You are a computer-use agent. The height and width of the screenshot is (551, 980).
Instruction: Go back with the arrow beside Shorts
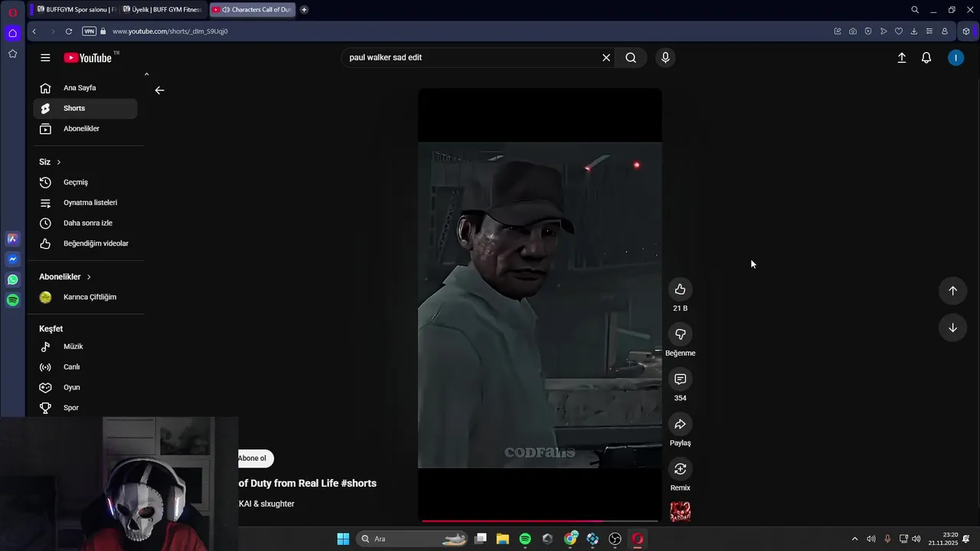point(159,90)
